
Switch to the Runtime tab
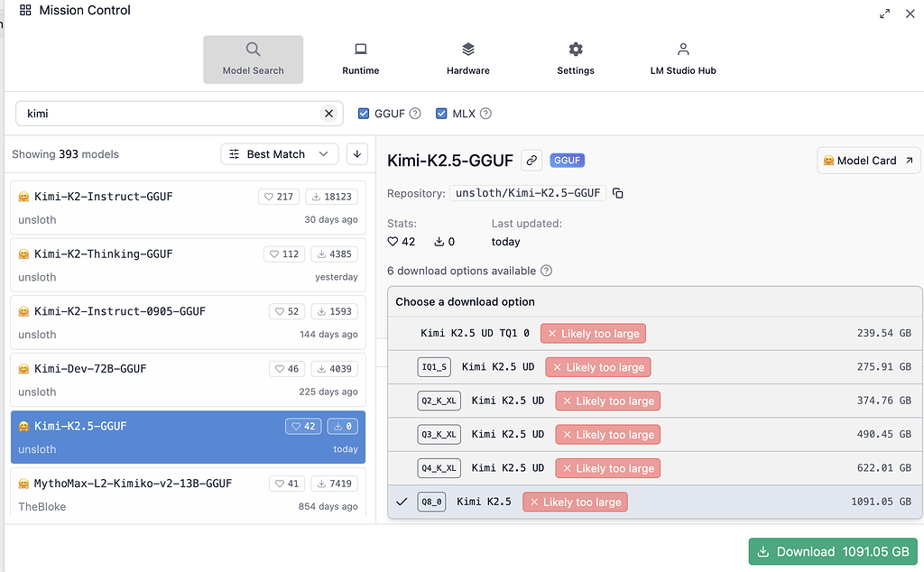361,60
